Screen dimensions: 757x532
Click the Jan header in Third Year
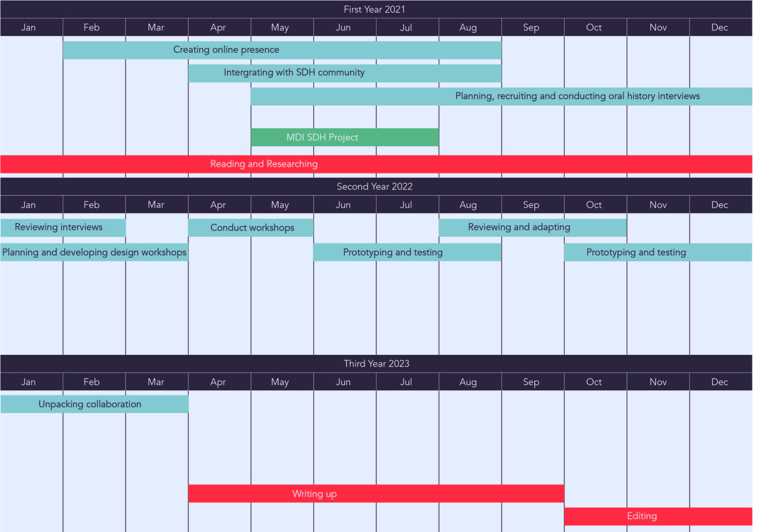[x=28, y=382]
